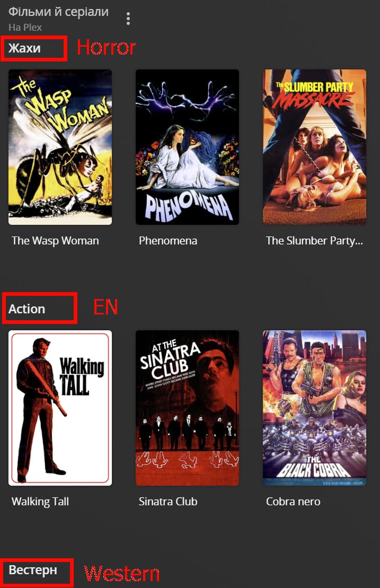Click the Фільми й серіали header
The image size is (380, 588).
58,12
